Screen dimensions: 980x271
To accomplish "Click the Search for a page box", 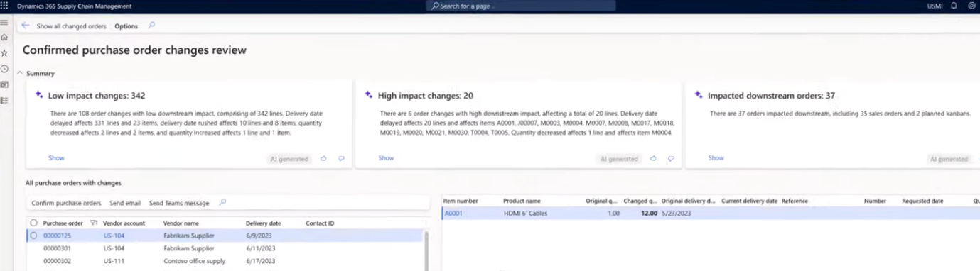I will (521, 6).
